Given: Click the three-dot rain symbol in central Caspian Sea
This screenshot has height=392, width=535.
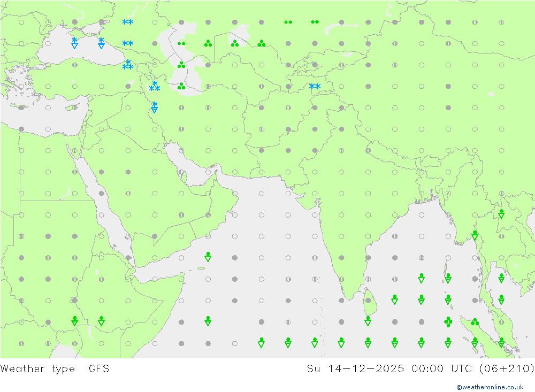Looking at the screenshot, I should coord(181,65).
